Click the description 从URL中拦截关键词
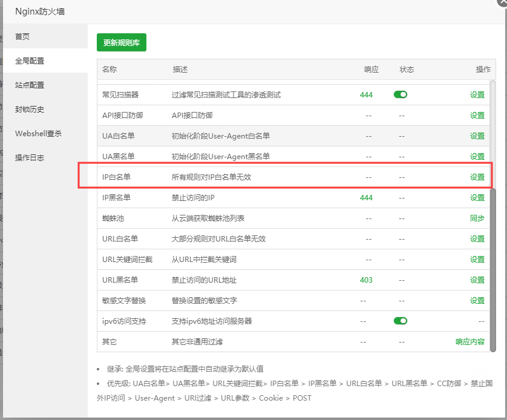 click(x=204, y=259)
